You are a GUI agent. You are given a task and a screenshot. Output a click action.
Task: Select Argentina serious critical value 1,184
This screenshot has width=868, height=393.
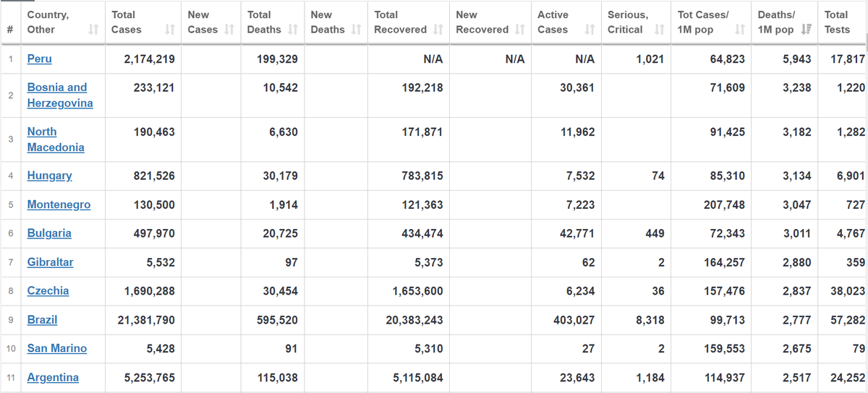click(x=650, y=378)
